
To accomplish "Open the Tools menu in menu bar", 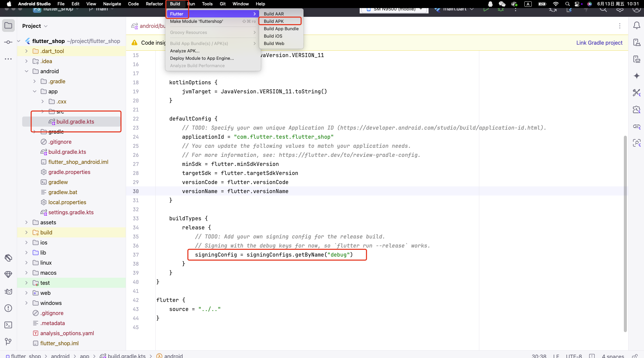I will pyautogui.click(x=207, y=4).
